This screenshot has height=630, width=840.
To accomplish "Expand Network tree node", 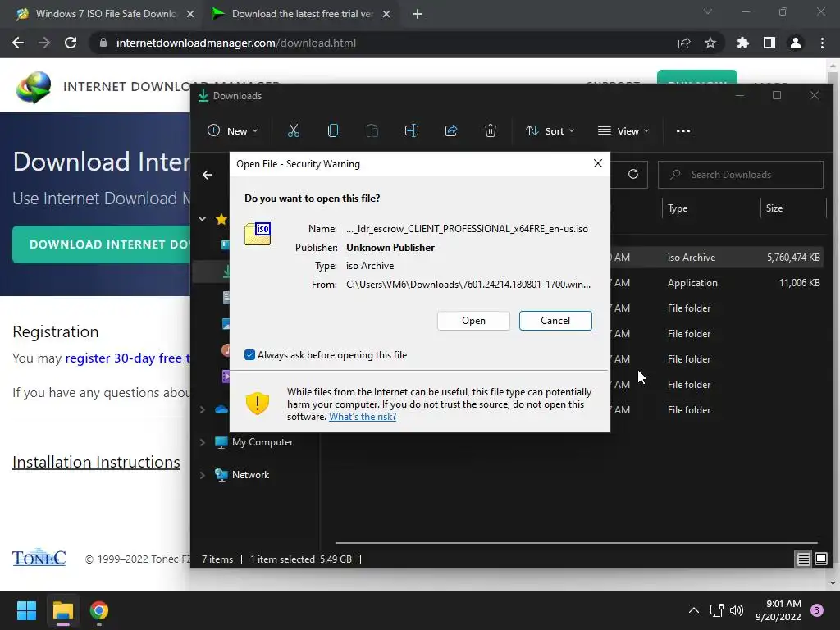I will [203, 475].
